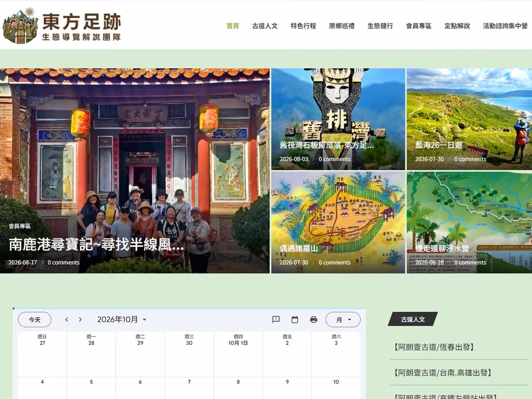Viewport: 532px width, 399px height.
Task: Click the 會員專區 category tag on featured post
Action: point(20,226)
